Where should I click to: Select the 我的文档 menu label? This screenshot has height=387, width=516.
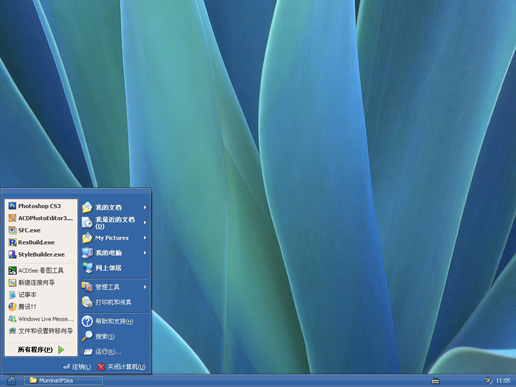[x=109, y=207]
